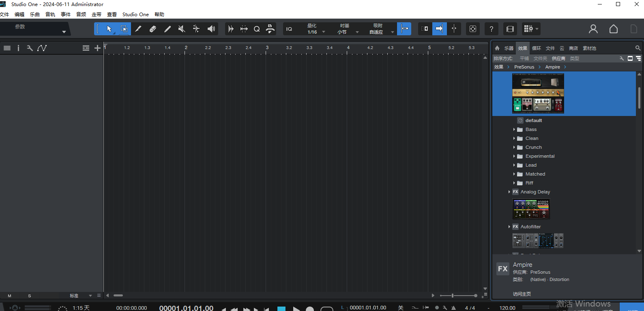Select the Eraser tool
Viewport: 644px width, 311px height.
[153, 29]
